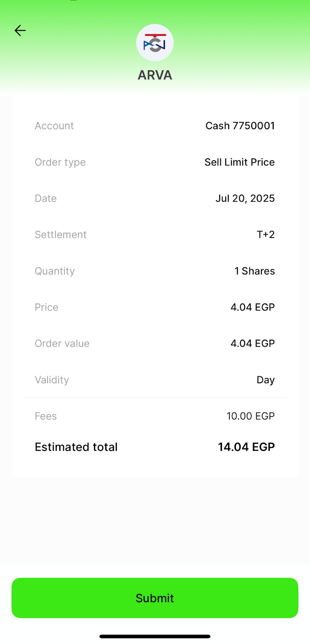Tap the Estimated total label

click(x=76, y=447)
